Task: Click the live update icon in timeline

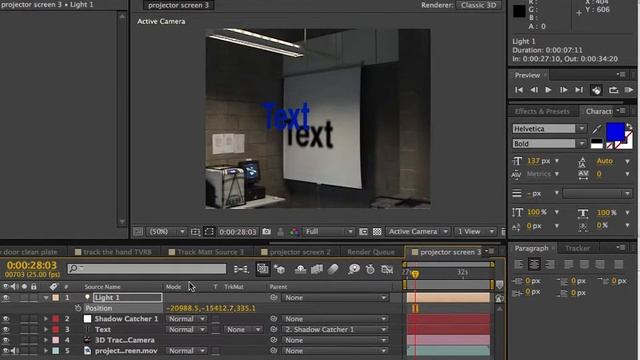Action: pyautogui.click(x=263, y=269)
